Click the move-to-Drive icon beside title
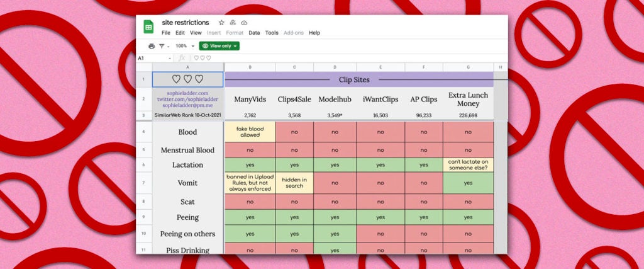Image resolution: width=644 pixels, height=269 pixels. (x=233, y=23)
